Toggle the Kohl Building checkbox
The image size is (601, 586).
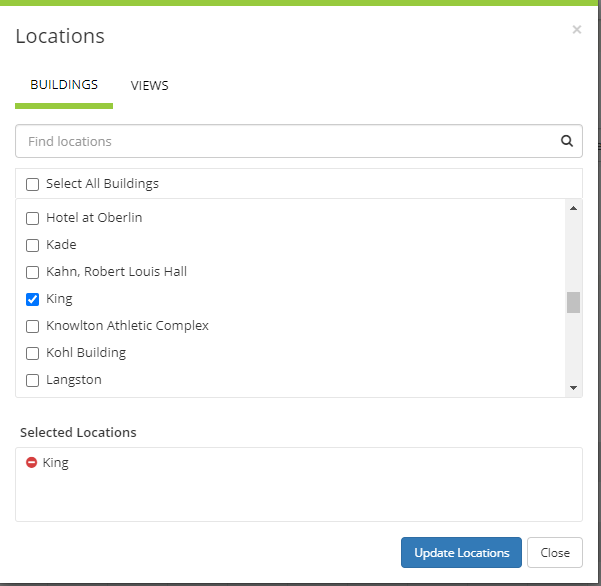(x=33, y=353)
